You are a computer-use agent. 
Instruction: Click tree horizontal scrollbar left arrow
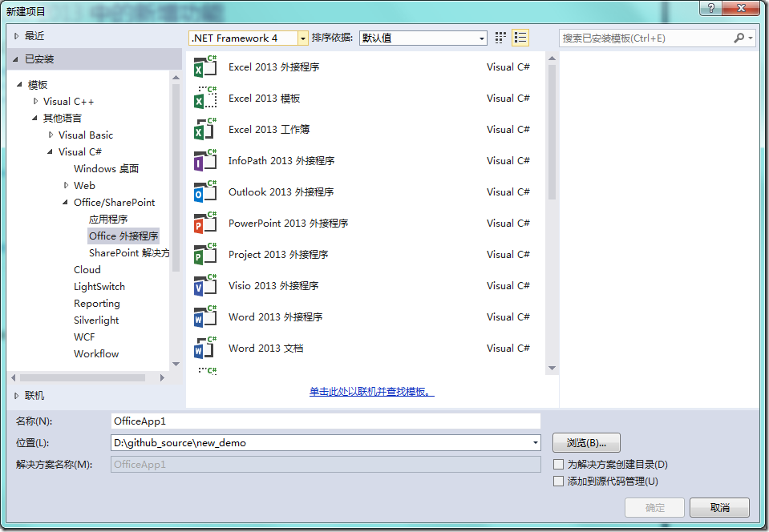pos(14,377)
